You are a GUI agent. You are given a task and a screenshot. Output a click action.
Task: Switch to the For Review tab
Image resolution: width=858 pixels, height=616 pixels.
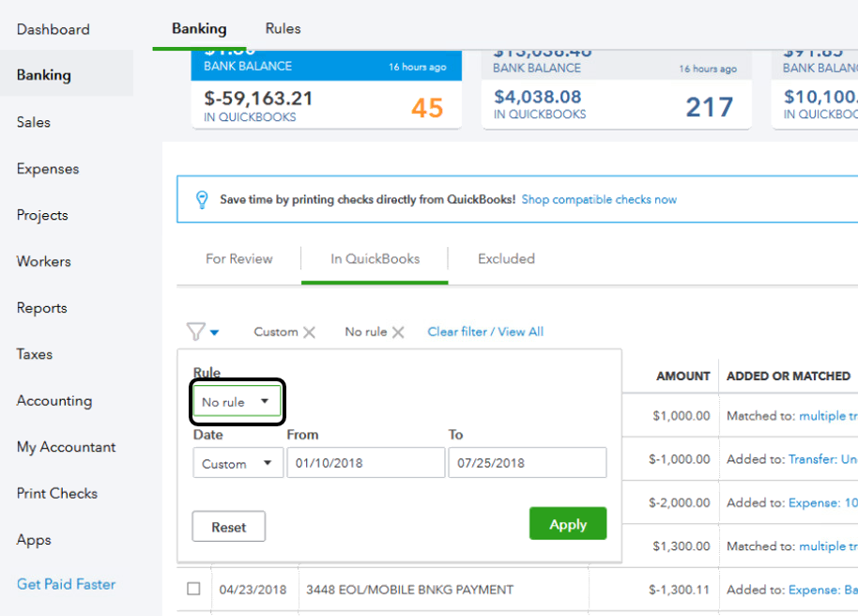238,258
